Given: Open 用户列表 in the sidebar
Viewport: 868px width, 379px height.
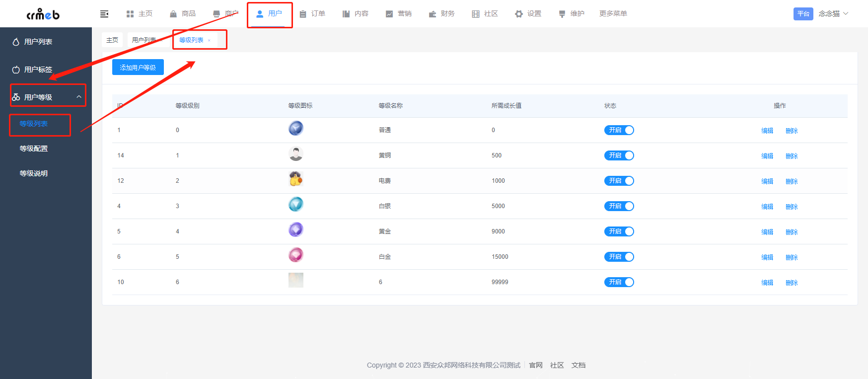Looking at the screenshot, I should pos(38,42).
